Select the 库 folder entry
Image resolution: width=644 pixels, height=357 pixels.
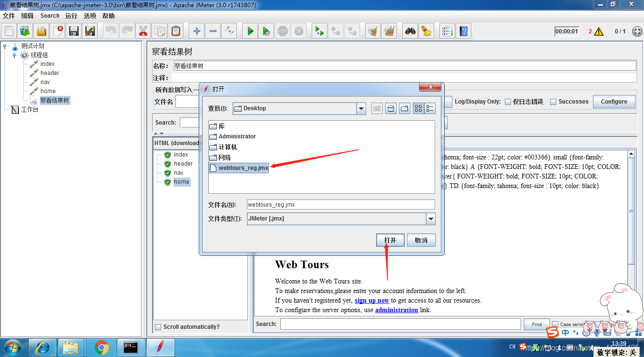217,126
